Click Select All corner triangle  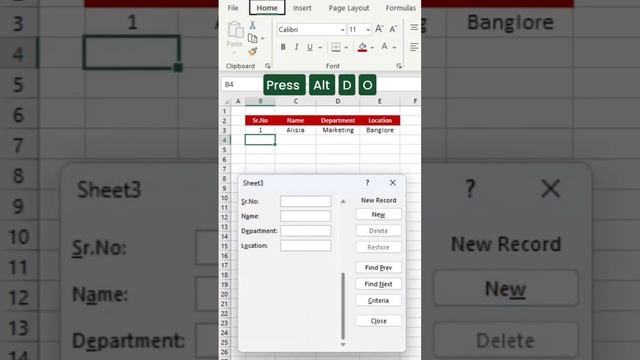pyautogui.click(x=227, y=101)
